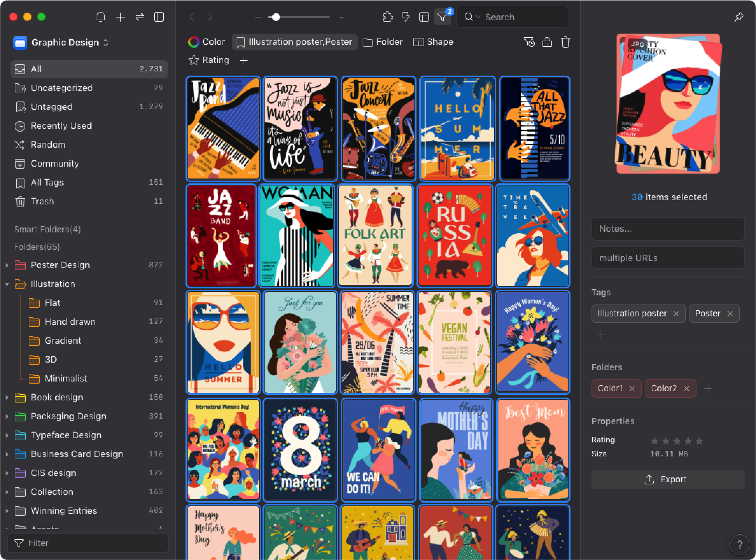Click the grid/panels layout icon in toolbar
This screenshot has height=560, width=756.
click(423, 17)
